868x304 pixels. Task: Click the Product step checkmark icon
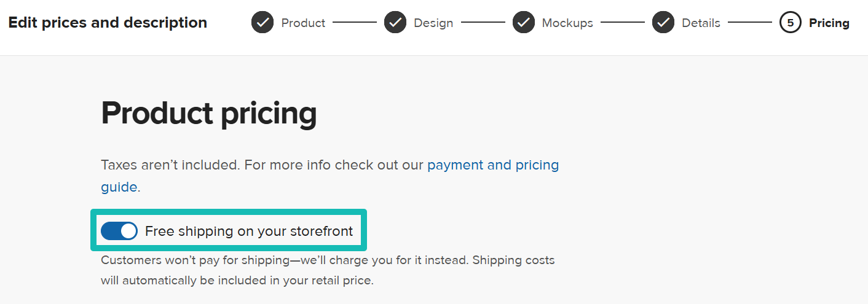(262, 23)
